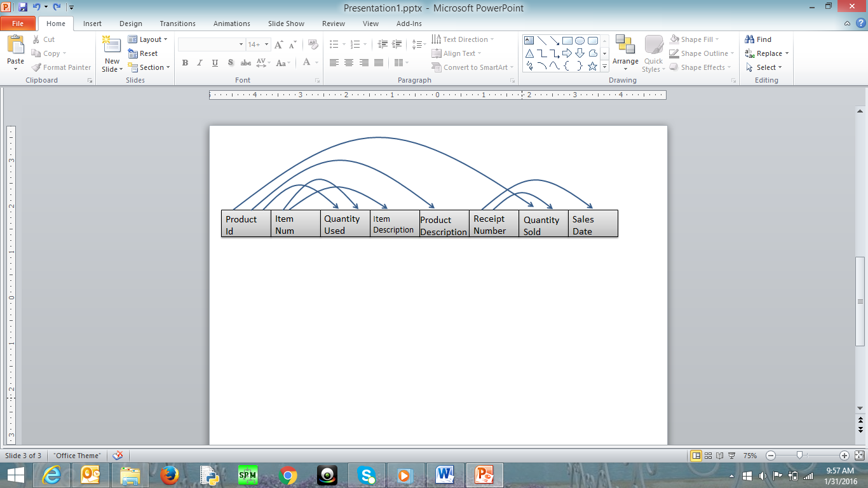Switch to the Animations tab

tap(232, 24)
